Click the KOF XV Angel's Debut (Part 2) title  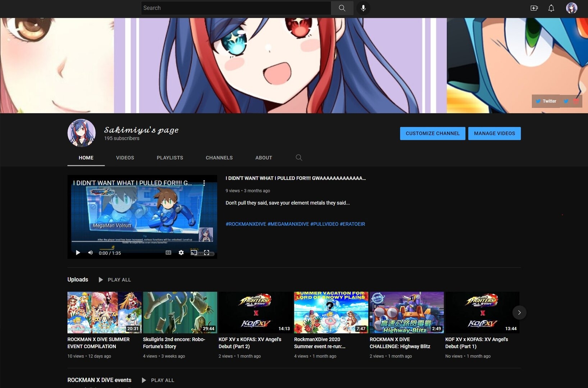(x=250, y=343)
